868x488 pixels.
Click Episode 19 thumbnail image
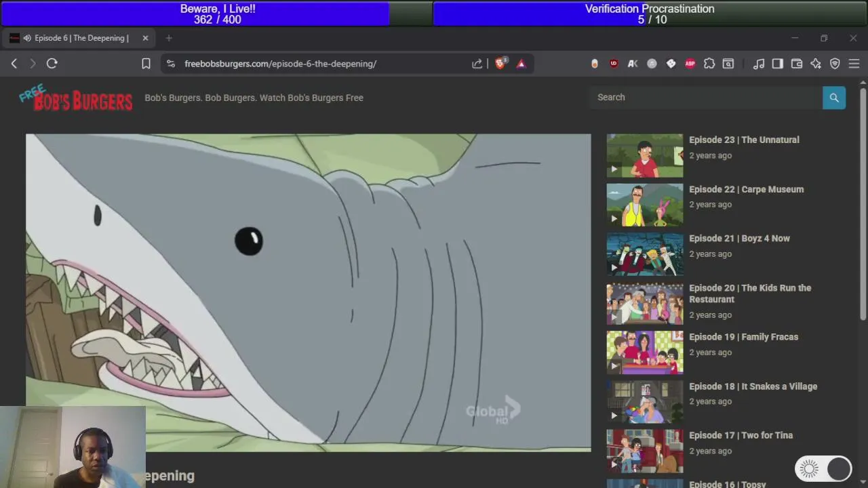645,353
